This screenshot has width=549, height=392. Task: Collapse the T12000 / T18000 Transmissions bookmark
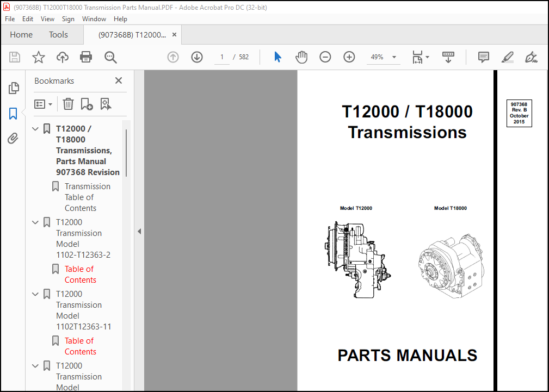(x=35, y=129)
